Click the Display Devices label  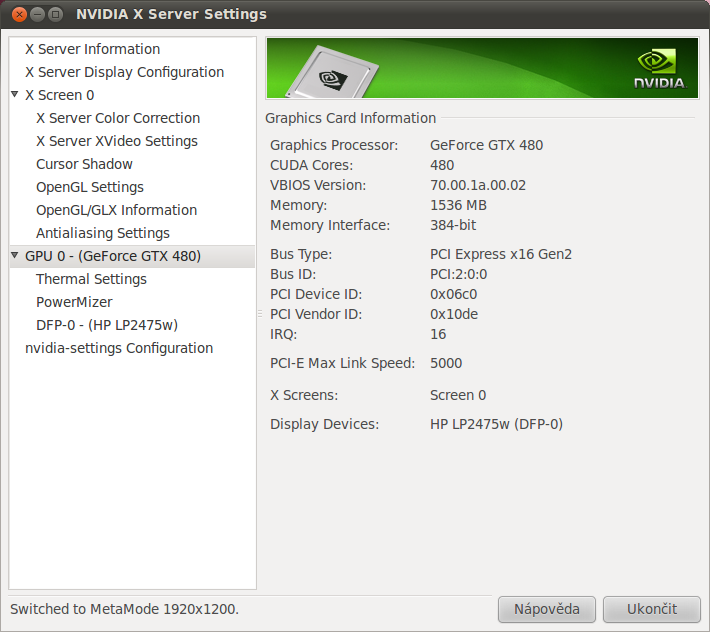click(324, 424)
